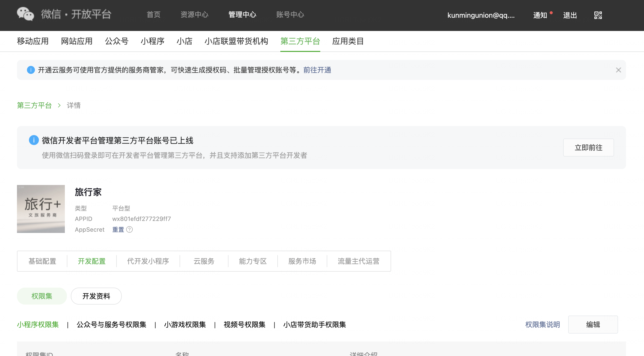The height and width of the screenshot is (356, 644).
Task: Click the 详情 breadcrumb text
Action: (74, 105)
